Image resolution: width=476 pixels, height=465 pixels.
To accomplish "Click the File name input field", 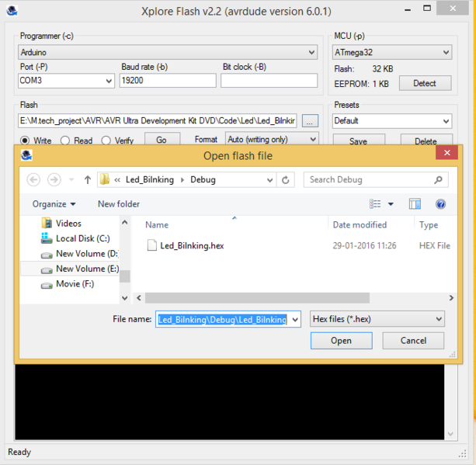I will pos(228,319).
